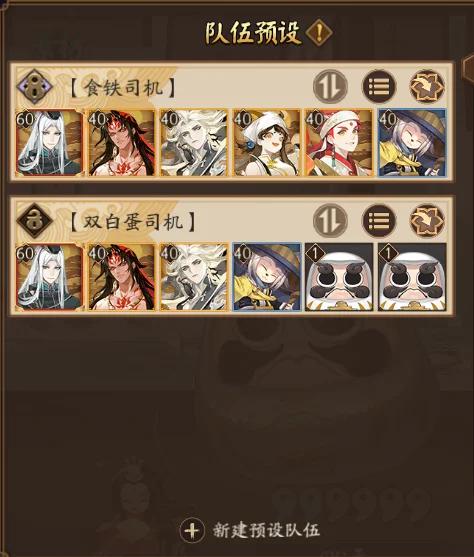Select the last white daruma in 双白蛋司机

[x=412, y=277]
